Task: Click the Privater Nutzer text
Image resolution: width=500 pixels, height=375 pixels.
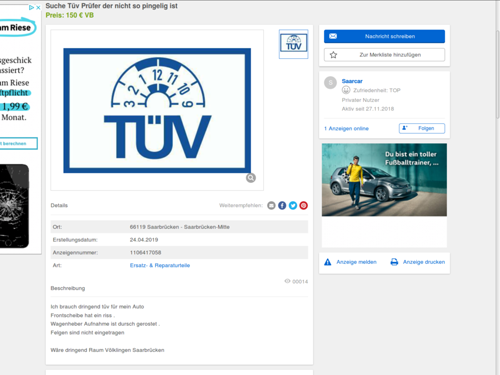Action: [x=360, y=100]
